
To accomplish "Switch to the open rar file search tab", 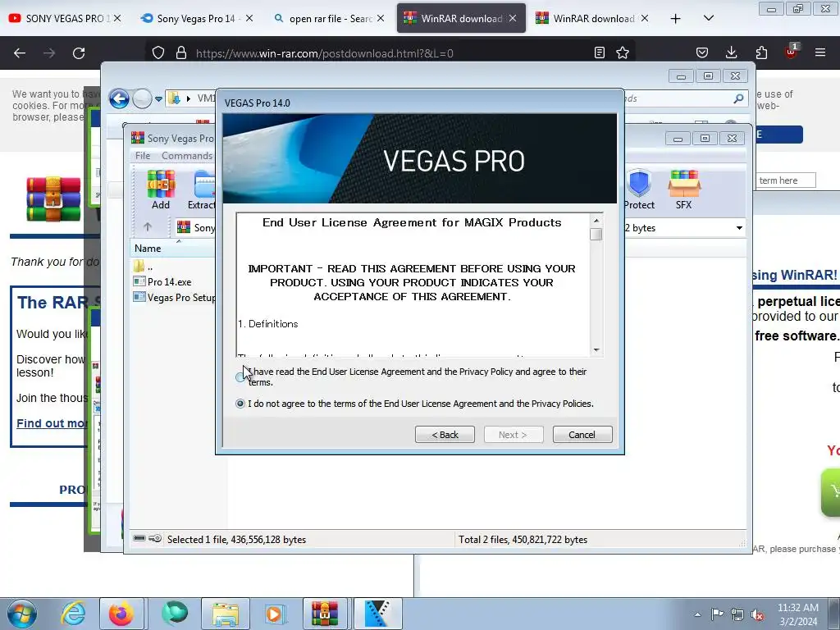I will (329, 18).
